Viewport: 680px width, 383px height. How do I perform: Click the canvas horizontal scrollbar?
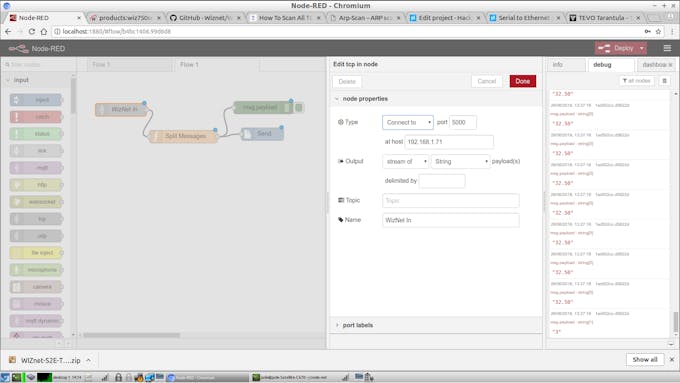pos(131,335)
